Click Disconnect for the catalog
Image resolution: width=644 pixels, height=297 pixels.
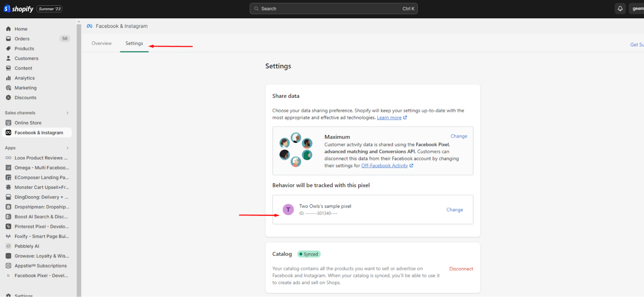coord(461,269)
